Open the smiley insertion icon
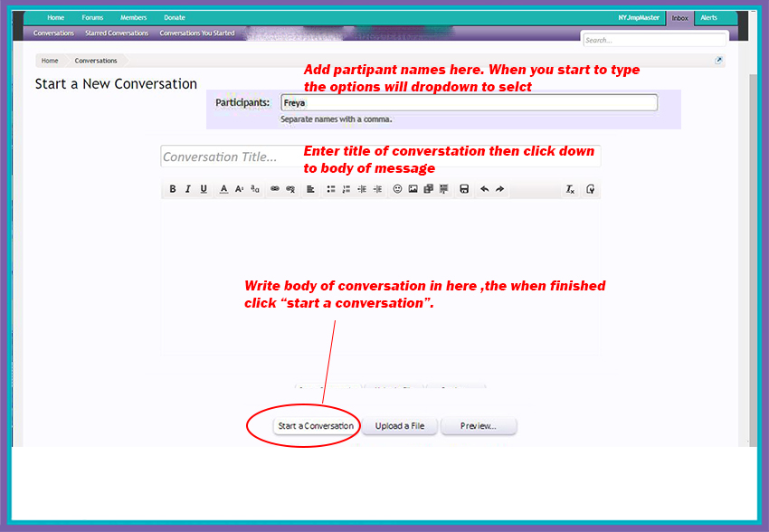The width and height of the screenshot is (769, 532). tap(397, 189)
